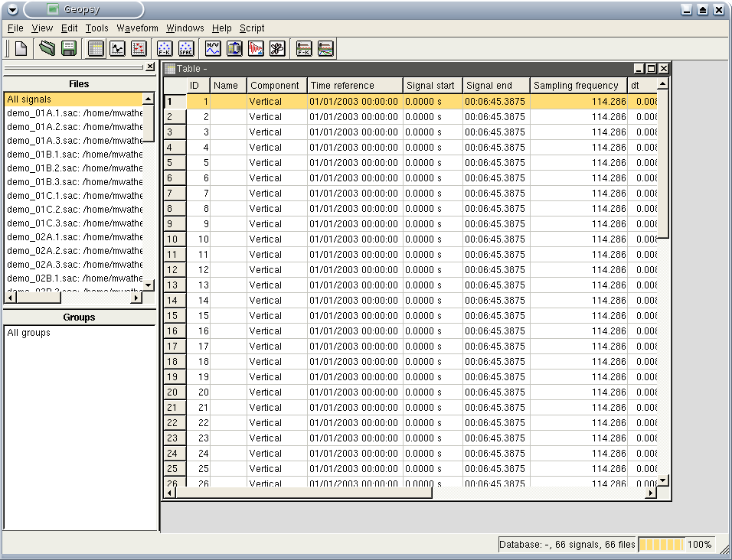Save the database with the floppy icon

point(69,48)
